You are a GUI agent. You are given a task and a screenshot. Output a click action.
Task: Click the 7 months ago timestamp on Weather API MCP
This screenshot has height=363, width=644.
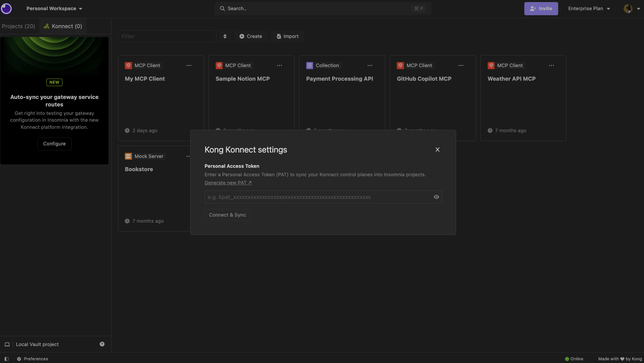[511, 130]
